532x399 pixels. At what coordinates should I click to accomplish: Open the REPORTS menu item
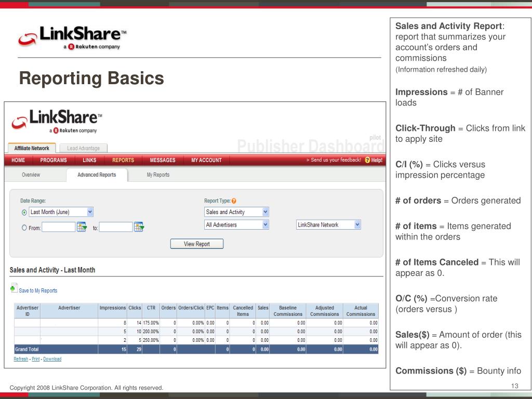coord(123,160)
